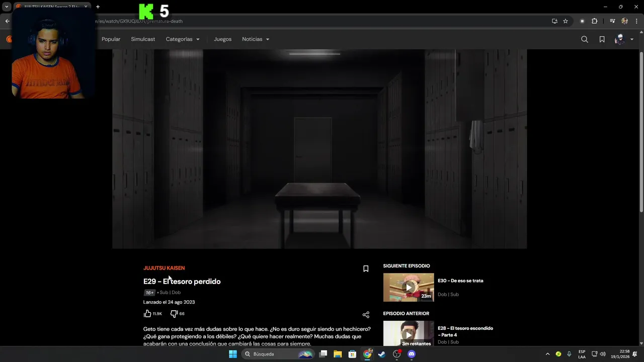
Task: Click the page vertical scrollbar
Action: coord(641,132)
